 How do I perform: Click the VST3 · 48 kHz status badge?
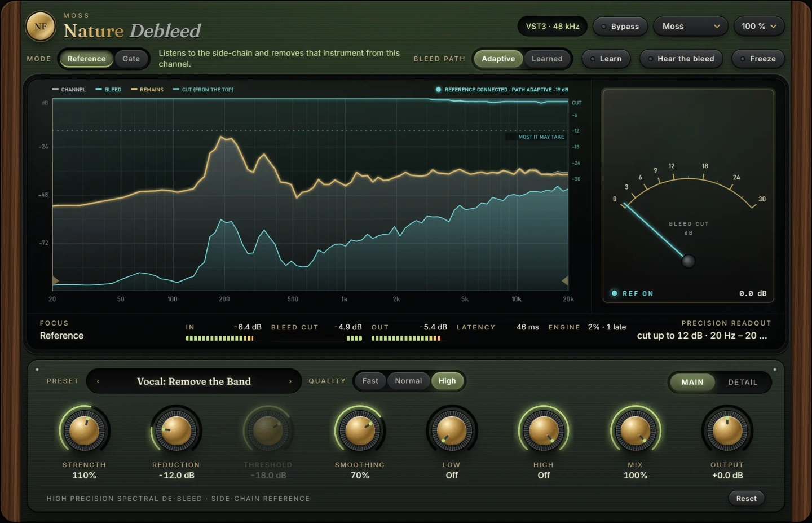tap(553, 27)
